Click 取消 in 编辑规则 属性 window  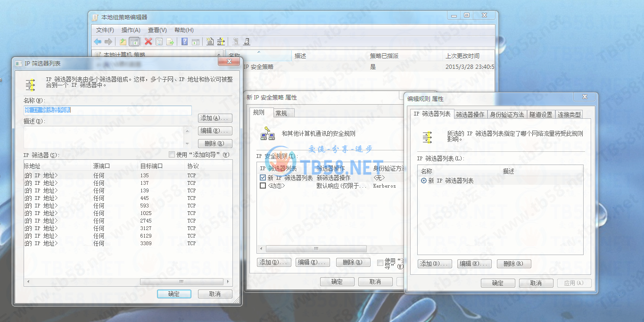[536, 283]
